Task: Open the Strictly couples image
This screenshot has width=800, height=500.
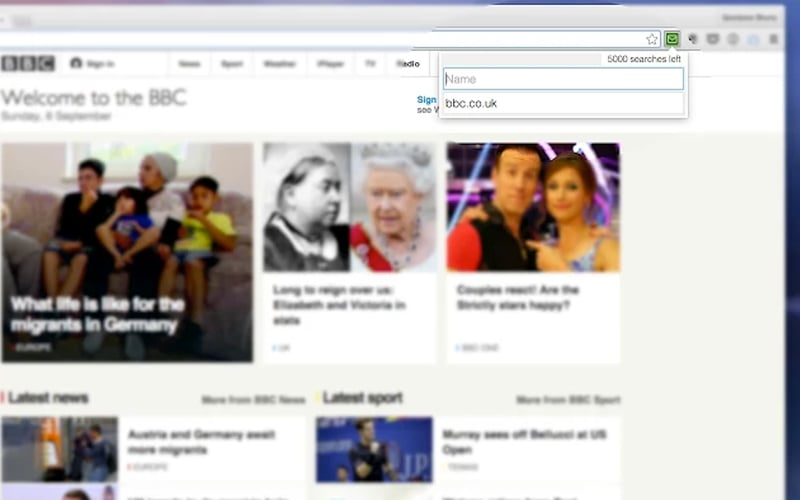Action: [533, 207]
